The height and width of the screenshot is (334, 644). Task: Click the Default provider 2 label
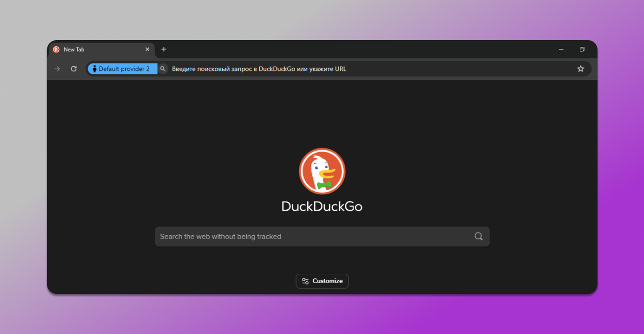(124, 69)
